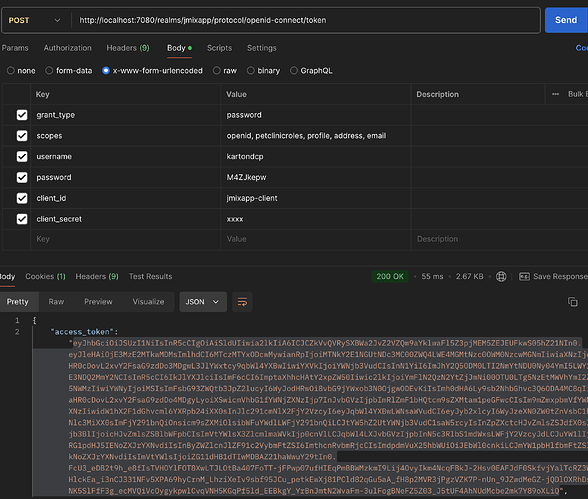This screenshot has width=588, height=499.
Task: Click the globe network icon near response size
Action: pyautogui.click(x=501, y=277)
